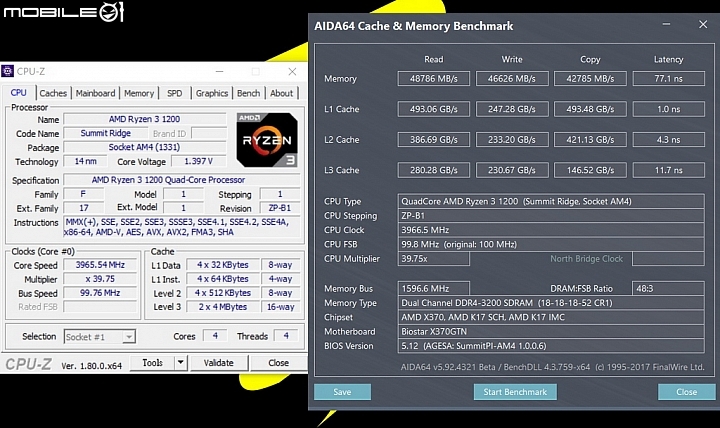Image resolution: width=720 pixels, height=428 pixels.
Task: Click L1 Cache Read value 493.06 GB/s
Action: [x=433, y=109]
